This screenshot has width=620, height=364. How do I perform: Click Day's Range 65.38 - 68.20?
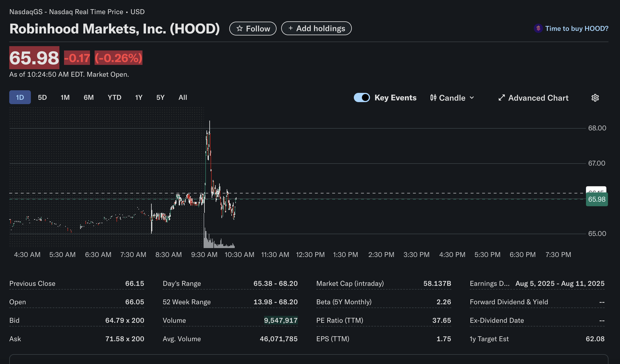(x=275, y=284)
